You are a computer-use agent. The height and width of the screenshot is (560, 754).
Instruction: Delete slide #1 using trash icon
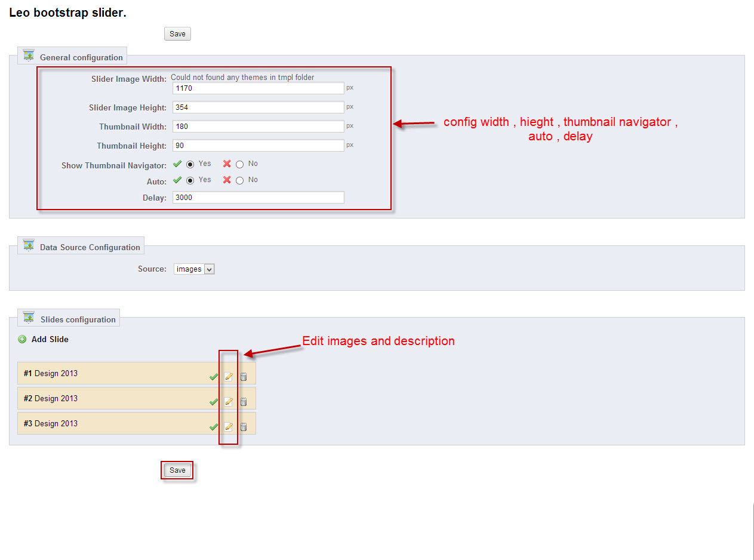[243, 377]
